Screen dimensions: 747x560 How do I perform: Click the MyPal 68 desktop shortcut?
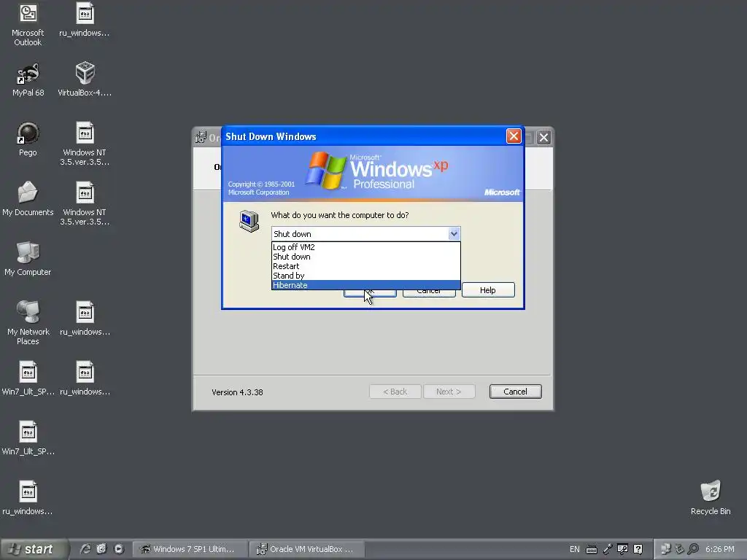[x=28, y=79]
